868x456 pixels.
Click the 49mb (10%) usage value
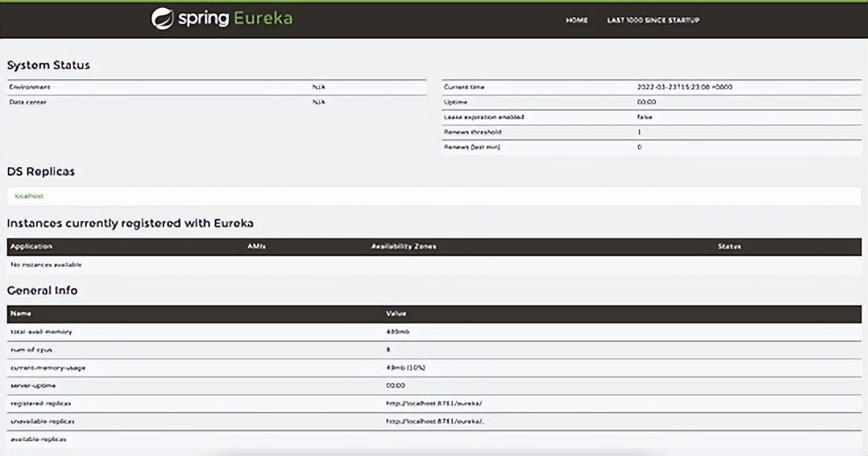[x=406, y=368]
